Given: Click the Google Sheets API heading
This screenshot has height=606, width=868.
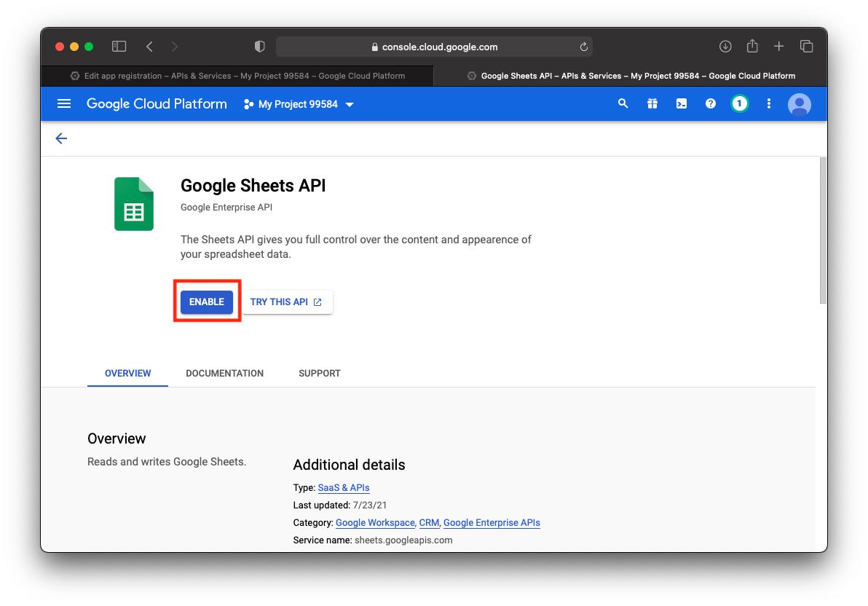Looking at the screenshot, I should pyautogui.click(x=253, y=186).
